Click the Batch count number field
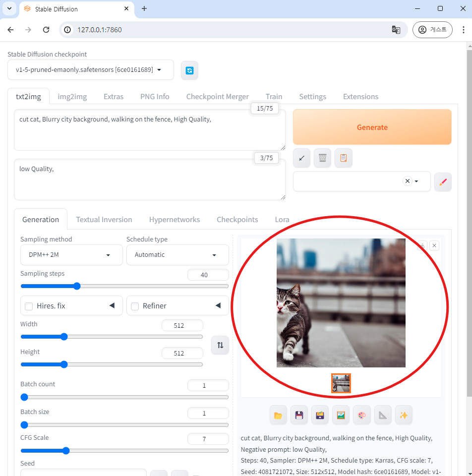Screen dimensions: 472x476 pyautogui.click(x=208, y=385)
